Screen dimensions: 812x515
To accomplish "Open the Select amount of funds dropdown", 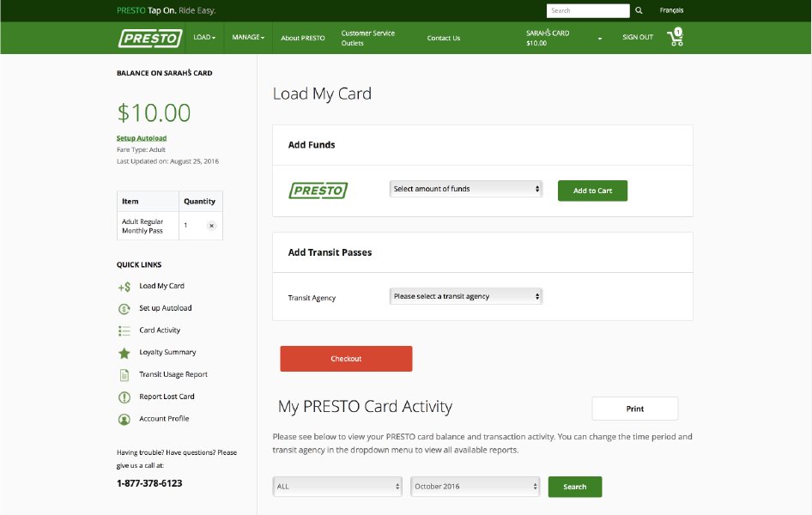I will tap(465, 189).
